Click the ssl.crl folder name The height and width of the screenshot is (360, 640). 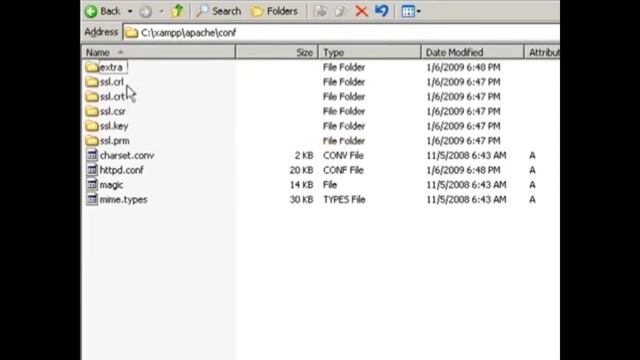coord(111,82)
